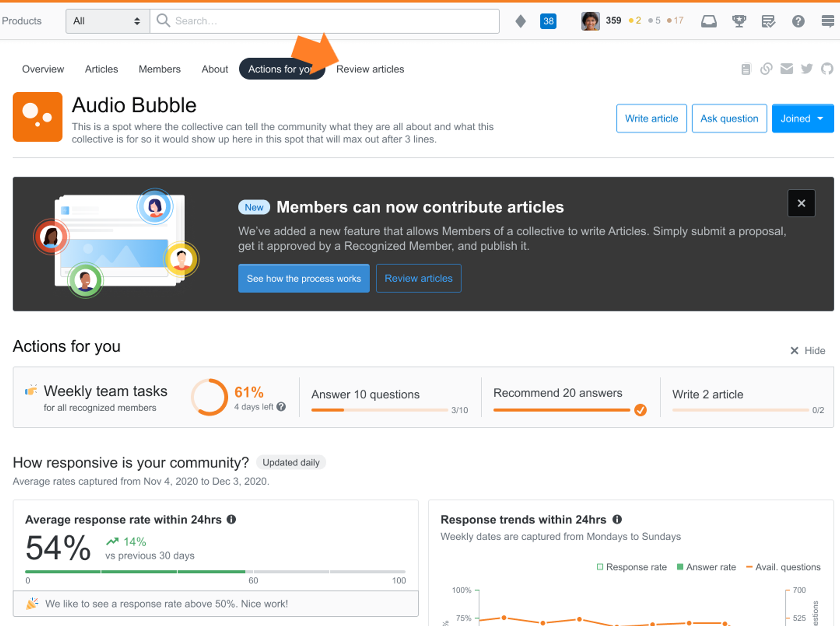Screen dimensions: 840x626
Task: Click the 54% response rate progress bar
Action: [x=215, y=571]
